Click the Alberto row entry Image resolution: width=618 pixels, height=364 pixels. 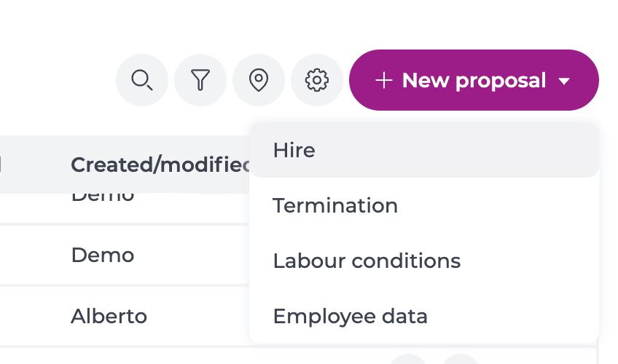109,317
